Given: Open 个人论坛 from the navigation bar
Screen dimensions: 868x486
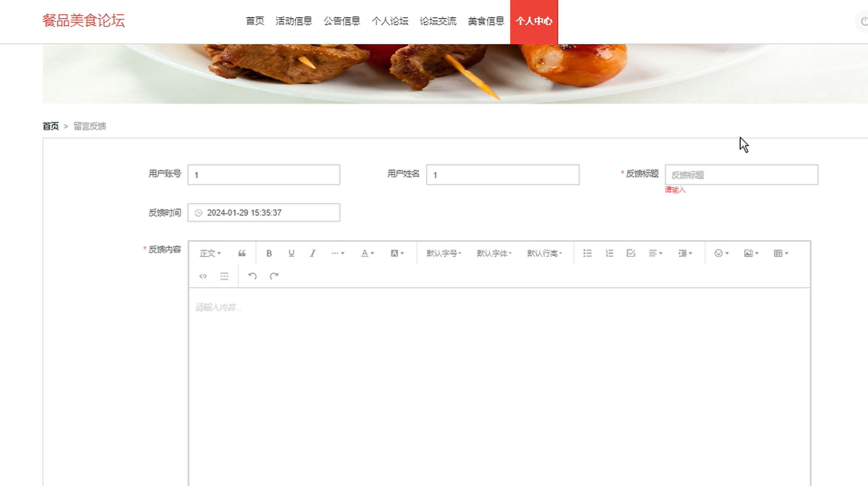Looking at the screenshot, I should (x=390, y=21).
